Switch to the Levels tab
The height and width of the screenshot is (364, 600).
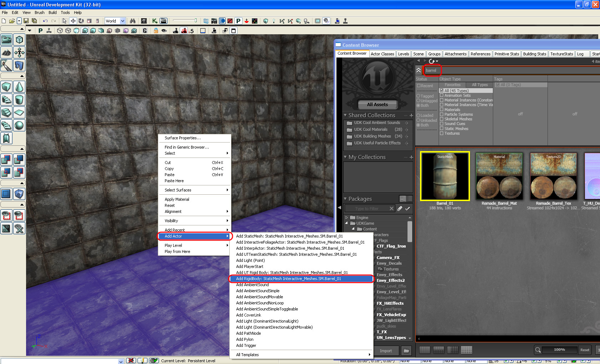tap(404, 54)
